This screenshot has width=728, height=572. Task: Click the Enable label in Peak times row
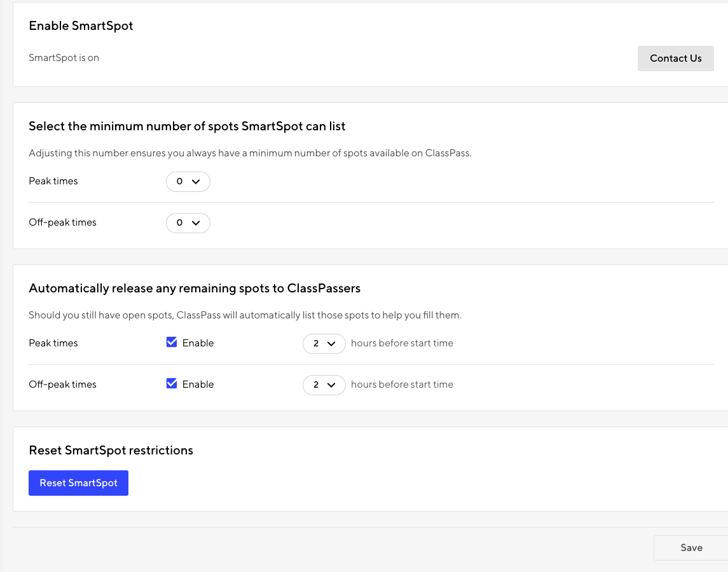(x=198, y=343)
